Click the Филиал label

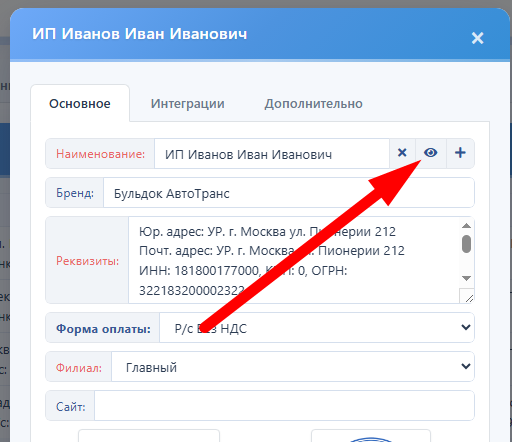pyautogui.click(x=79, y=368)
